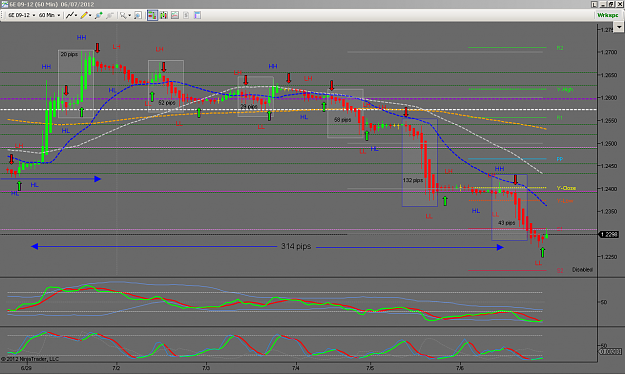Viewport: 625px width, 375px height.
Task: Click the NinjaTrader chart icon in title bar
Action: pyautogui.click(x=4, y=4)
